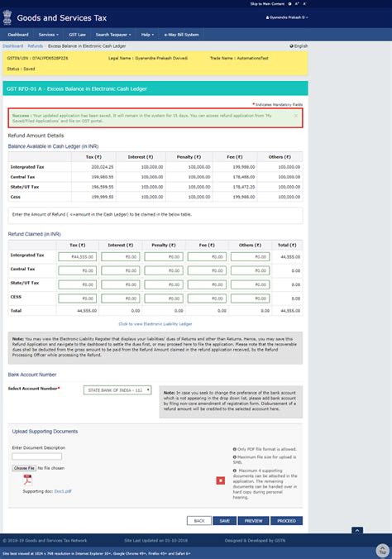The image size is (392, 559).
Task: Go to Refunds via breadcrumb link
Action: (x=36, y=46)
